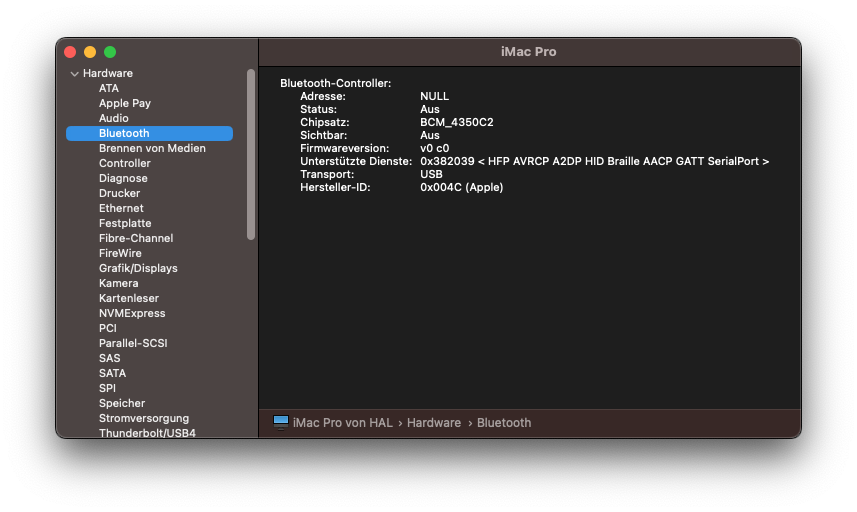The width and height of the screenshot is (857, 512).
Task: Click the Unterstützte Dienste value 0x382039
Action: click(447, 161)
